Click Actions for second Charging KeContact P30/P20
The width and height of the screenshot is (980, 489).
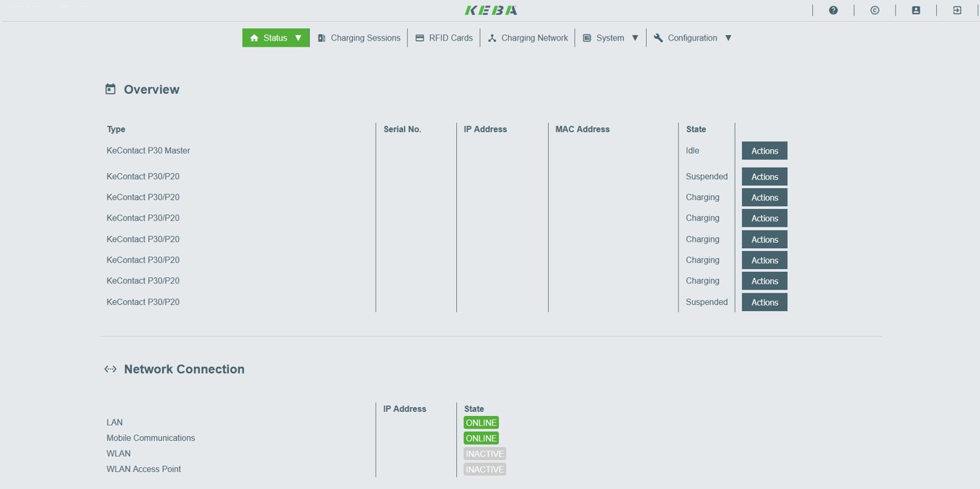pos(764,218)
